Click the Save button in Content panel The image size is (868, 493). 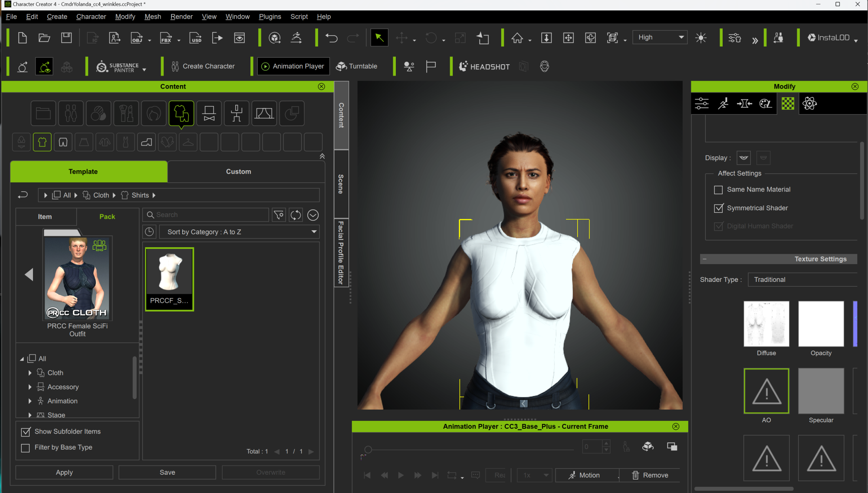point(167,473)
